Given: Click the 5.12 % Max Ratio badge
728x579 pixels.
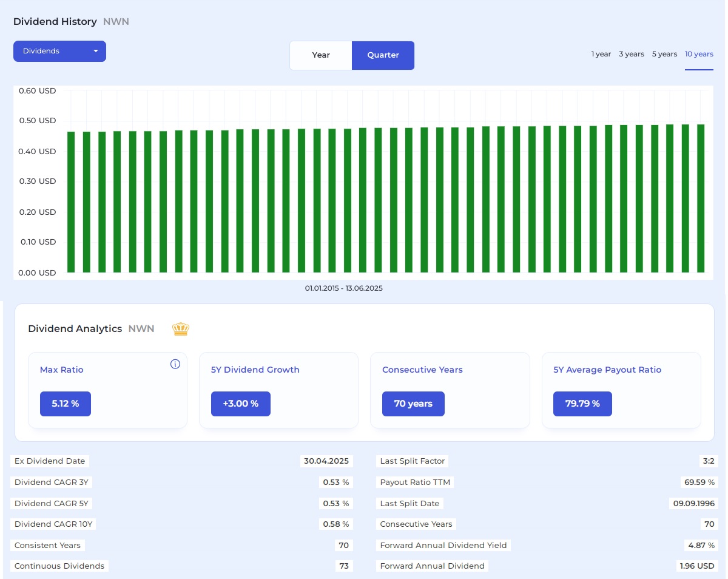Looking at the screenshot, I should click(x=66, y=404).
